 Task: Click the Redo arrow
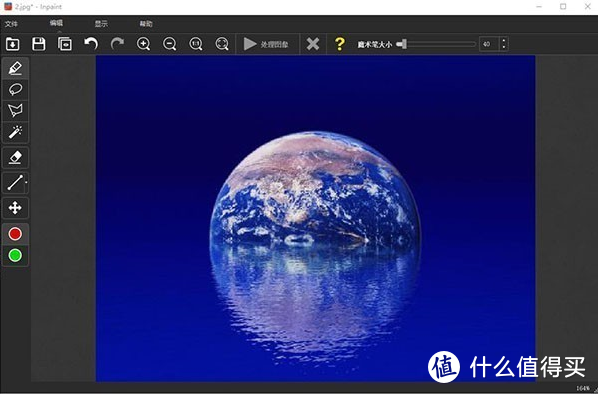pyautogui.click(x=117, y=44)
